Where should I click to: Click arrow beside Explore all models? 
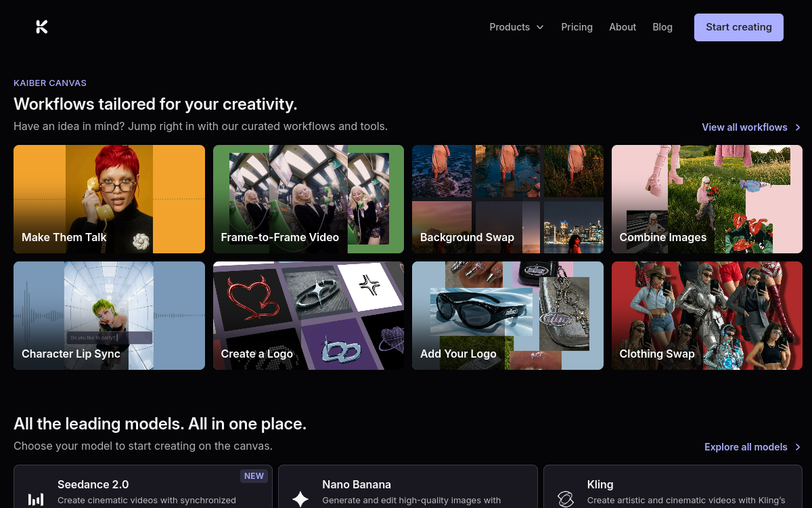point(798,447)
